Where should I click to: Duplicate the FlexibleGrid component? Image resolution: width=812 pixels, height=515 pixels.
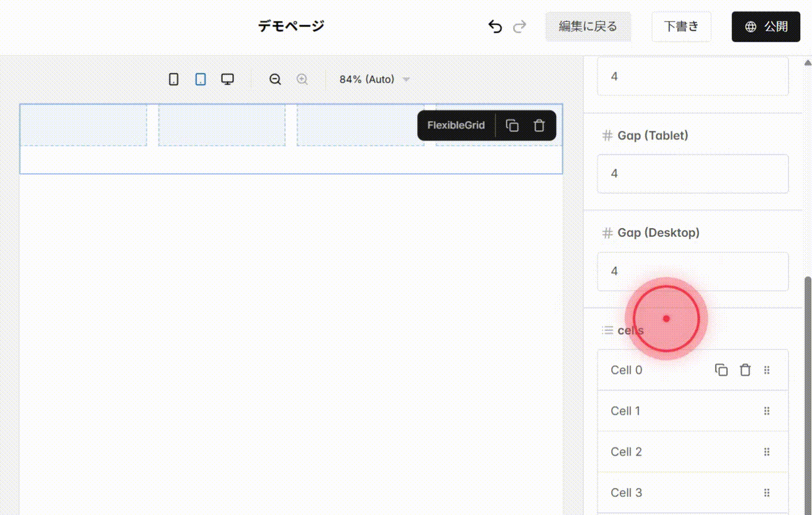tap(512, 125)
